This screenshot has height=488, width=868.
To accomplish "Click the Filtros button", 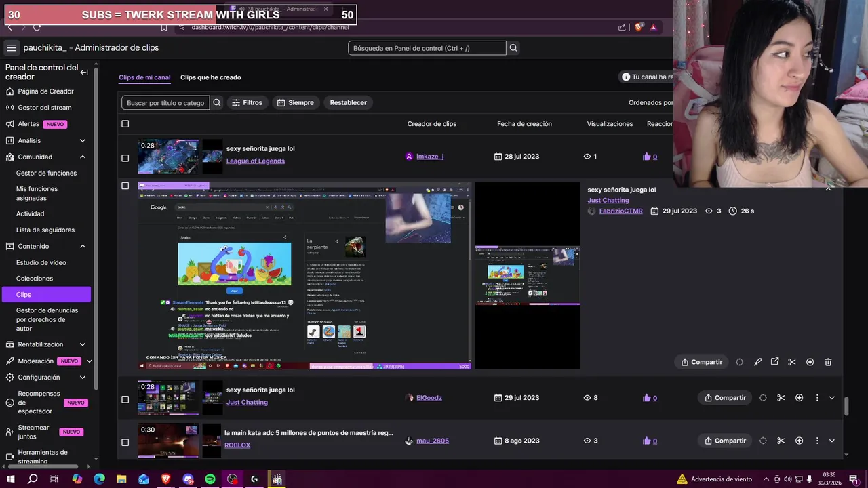I will [x=247, y=103].
